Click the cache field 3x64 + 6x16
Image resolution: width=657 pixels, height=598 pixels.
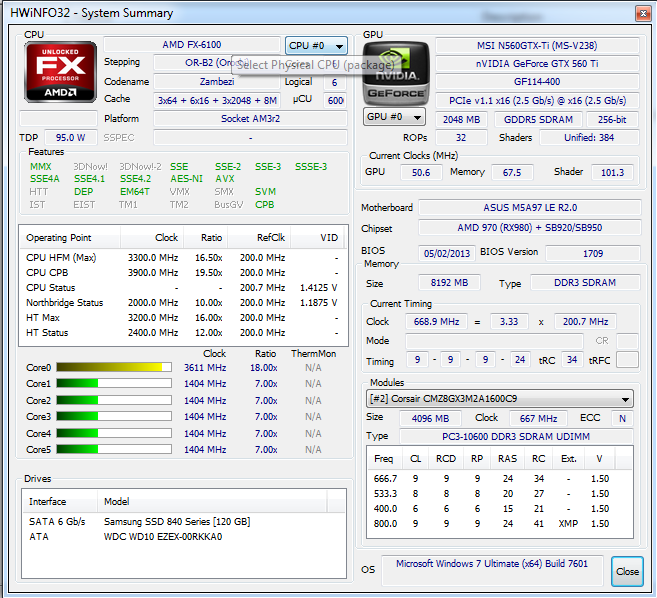pos(217,100)
